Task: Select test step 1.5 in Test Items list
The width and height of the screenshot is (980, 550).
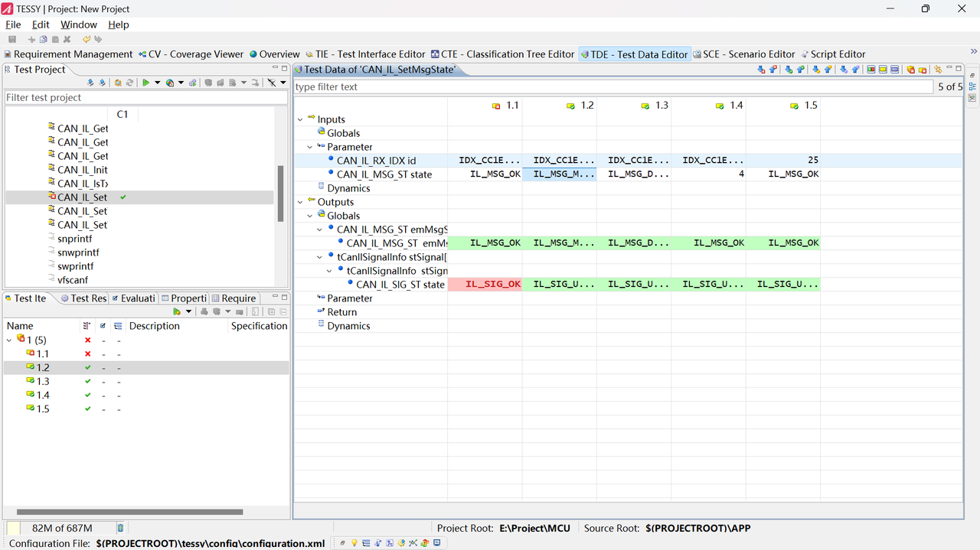Action: 43,408
